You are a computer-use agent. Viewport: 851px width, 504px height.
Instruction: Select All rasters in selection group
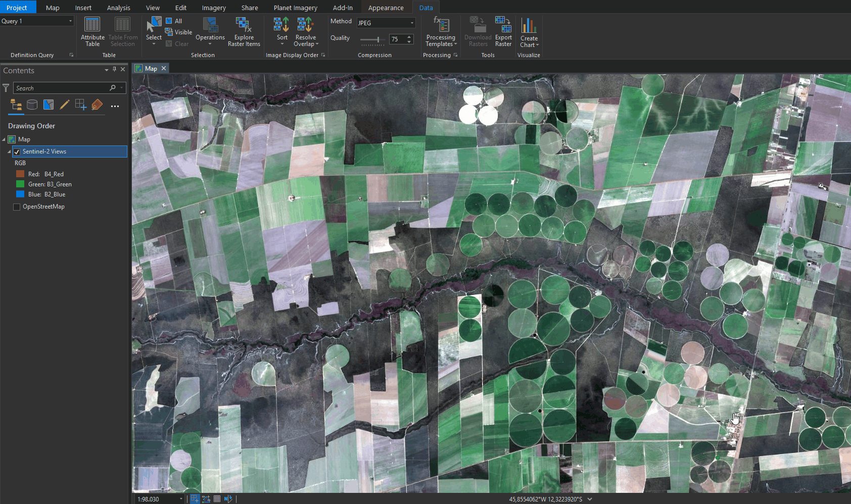click(174, 21)
